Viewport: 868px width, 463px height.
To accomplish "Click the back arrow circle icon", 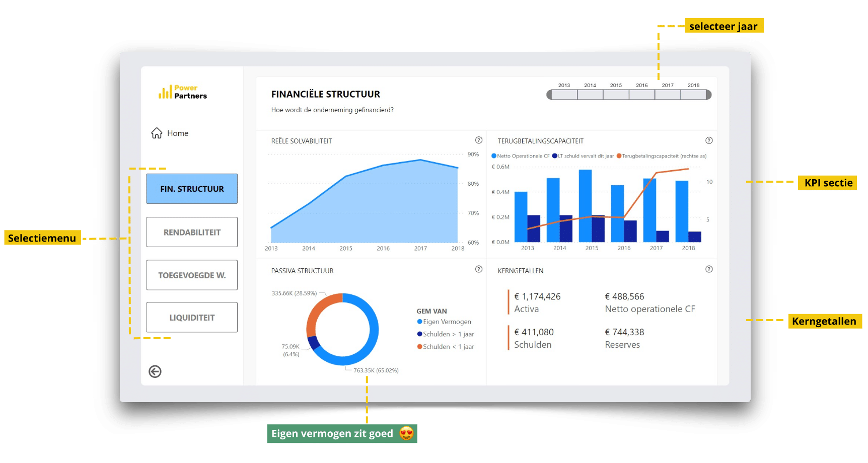I will [155, 371].
